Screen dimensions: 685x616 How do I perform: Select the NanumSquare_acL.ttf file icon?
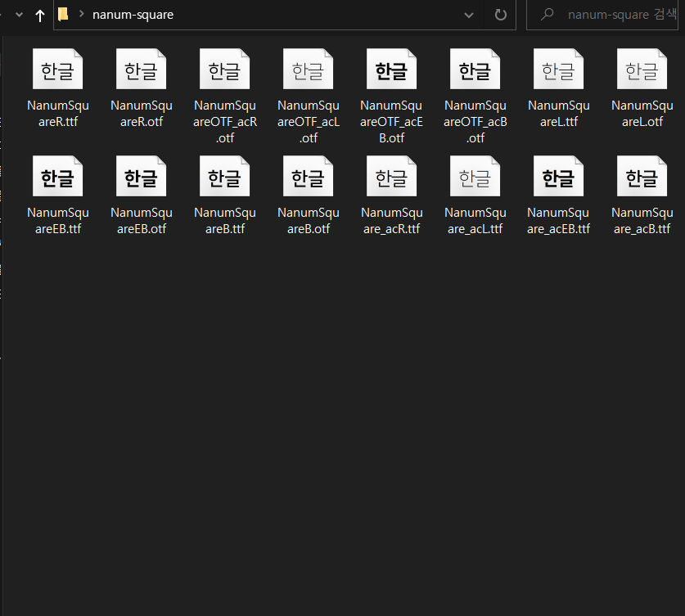[475, 176]
